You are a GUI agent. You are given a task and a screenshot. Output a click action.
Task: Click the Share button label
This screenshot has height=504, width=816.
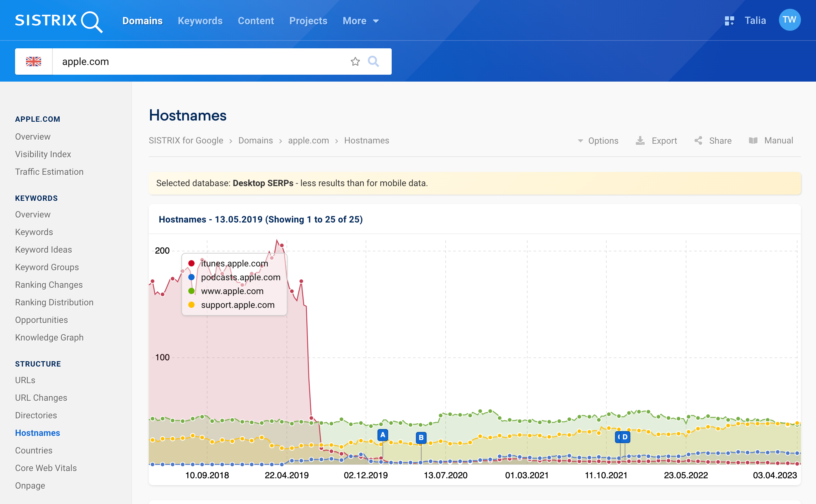point(720,141)
